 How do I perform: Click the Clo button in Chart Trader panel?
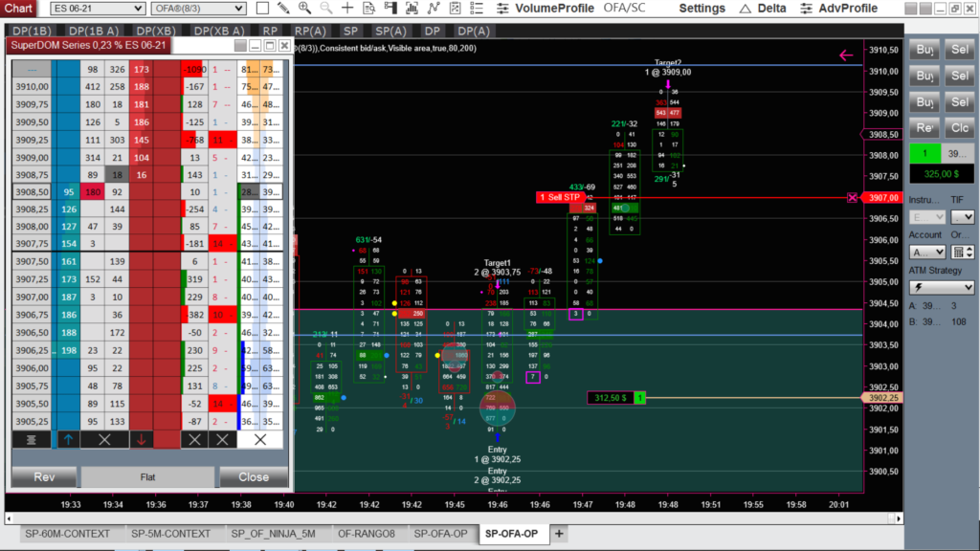click(959, 128)
